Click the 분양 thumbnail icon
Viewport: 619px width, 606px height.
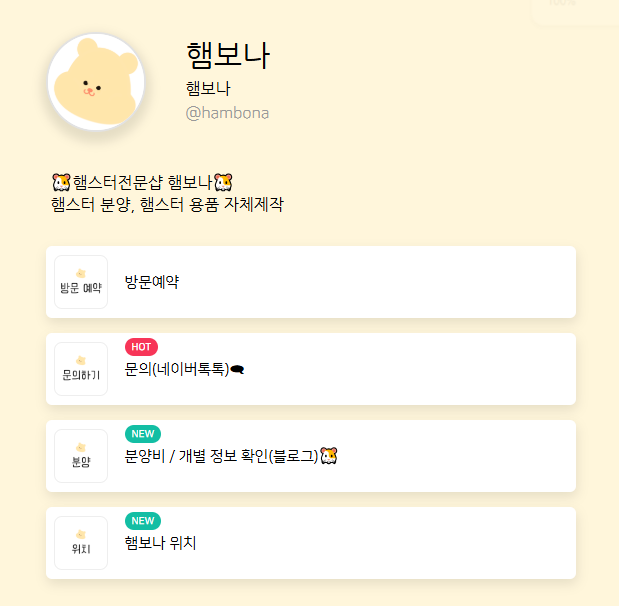point(81,456)
